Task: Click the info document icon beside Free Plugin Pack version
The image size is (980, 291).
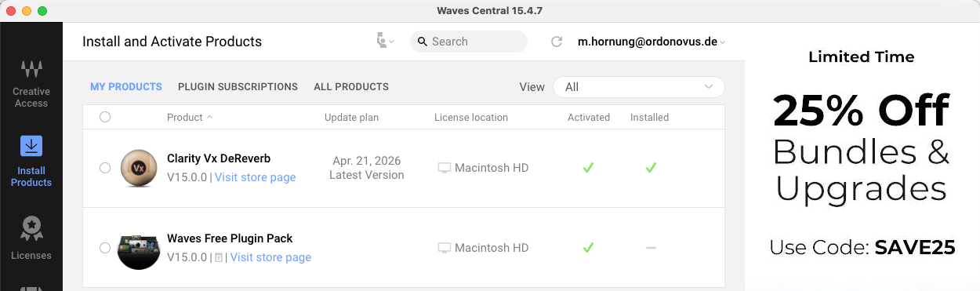Action: pos(219,257)
